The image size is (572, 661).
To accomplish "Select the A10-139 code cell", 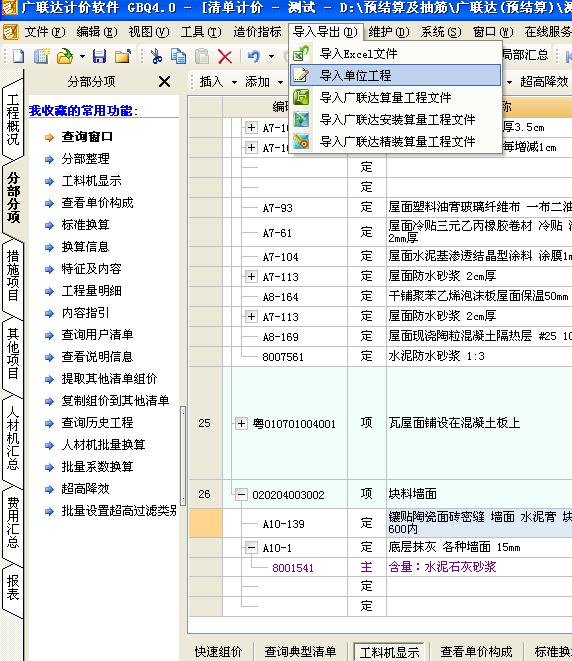I will coord(285,523).
